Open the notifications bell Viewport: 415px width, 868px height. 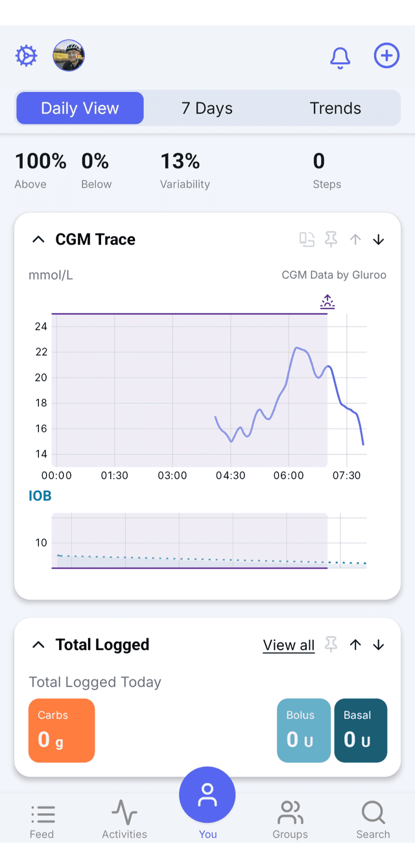point(340,57)
